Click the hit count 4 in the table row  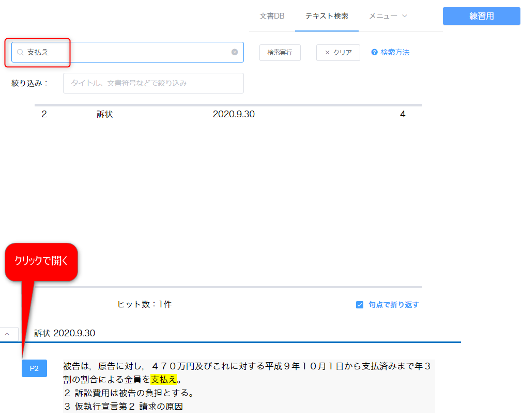(403, 115)
